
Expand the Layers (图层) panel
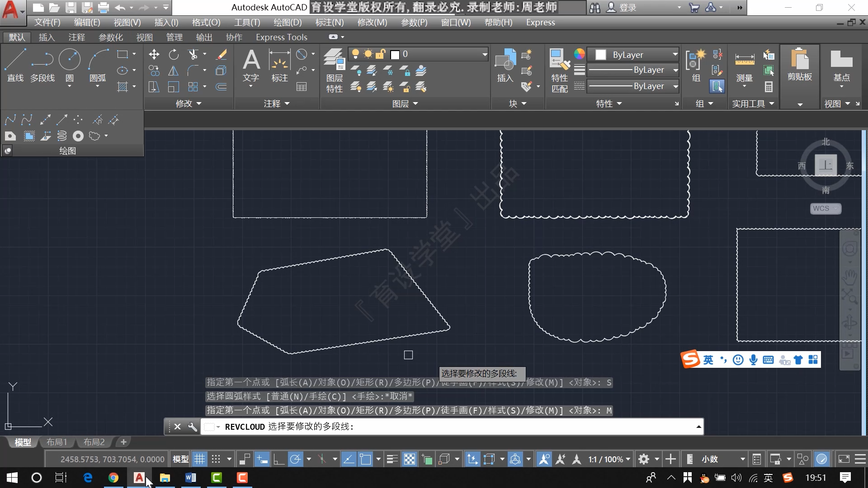pos(405,104)
